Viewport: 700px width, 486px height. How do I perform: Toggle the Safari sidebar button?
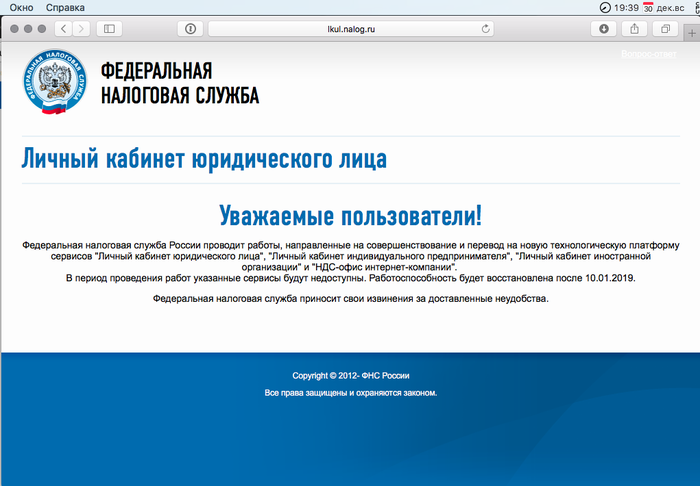click(109, 29)
